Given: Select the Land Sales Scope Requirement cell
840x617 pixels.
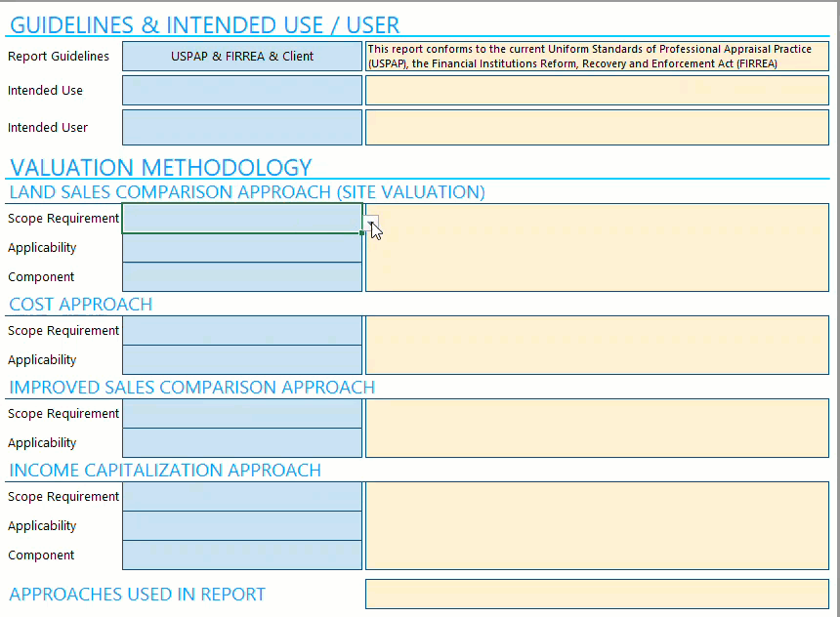Looking at the screenshot, I should 242,218.
